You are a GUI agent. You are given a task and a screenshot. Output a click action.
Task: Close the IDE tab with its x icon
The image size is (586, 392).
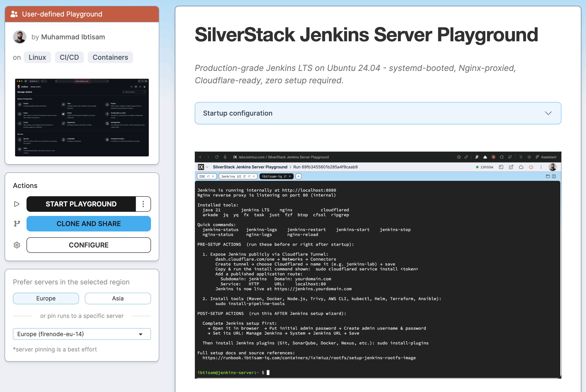click(x=213, y=176)
